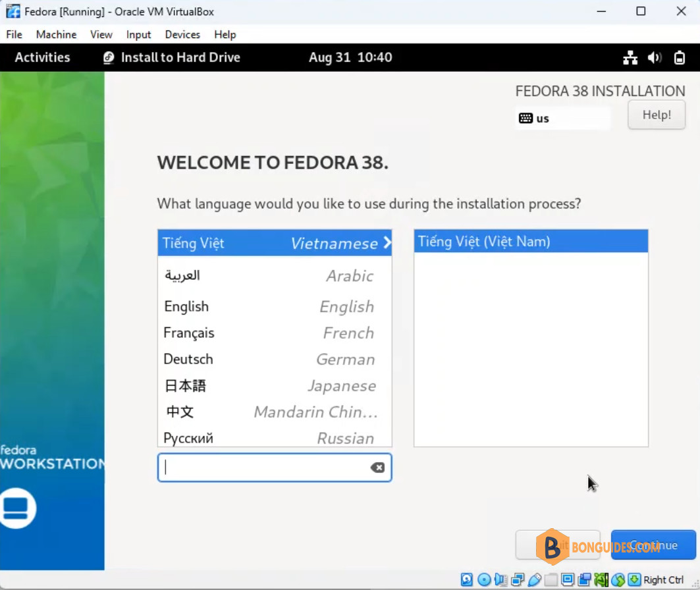The height and width of the screenshot is (590, 700).
Task: Open the VirtualBox Help menu
Action: [225, 34]
